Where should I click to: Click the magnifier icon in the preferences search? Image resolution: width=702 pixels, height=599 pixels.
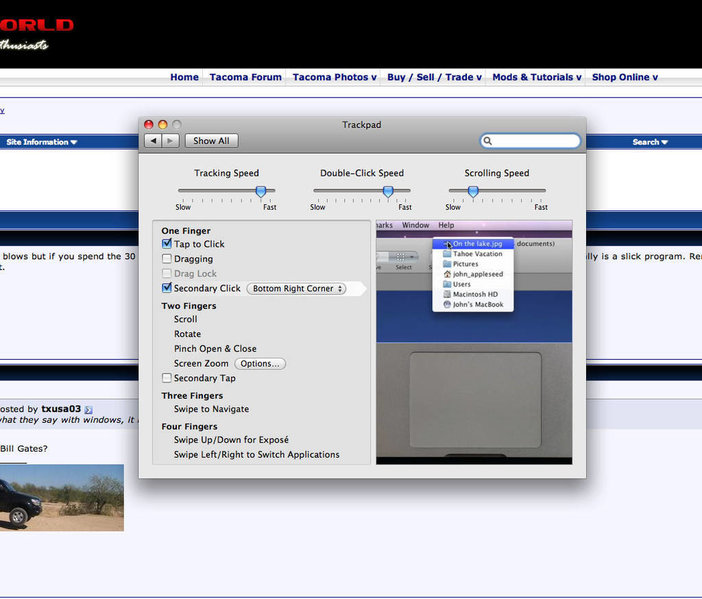488,141
